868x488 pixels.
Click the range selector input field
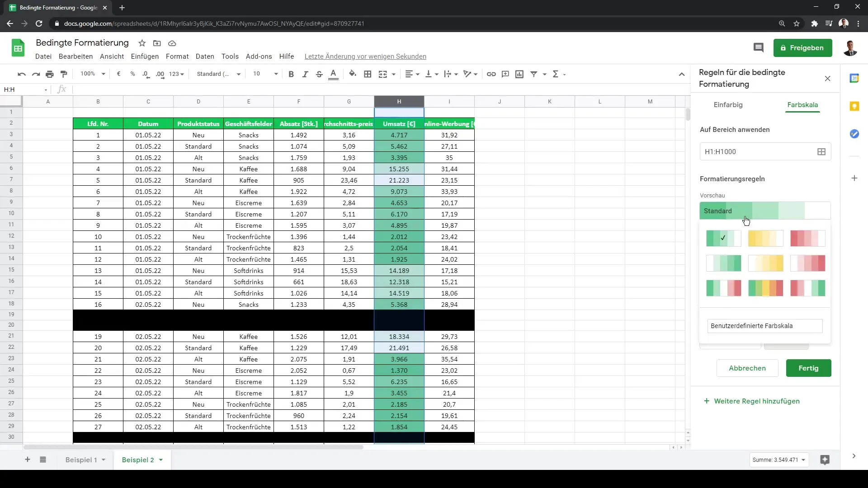[x=758, y=151]
